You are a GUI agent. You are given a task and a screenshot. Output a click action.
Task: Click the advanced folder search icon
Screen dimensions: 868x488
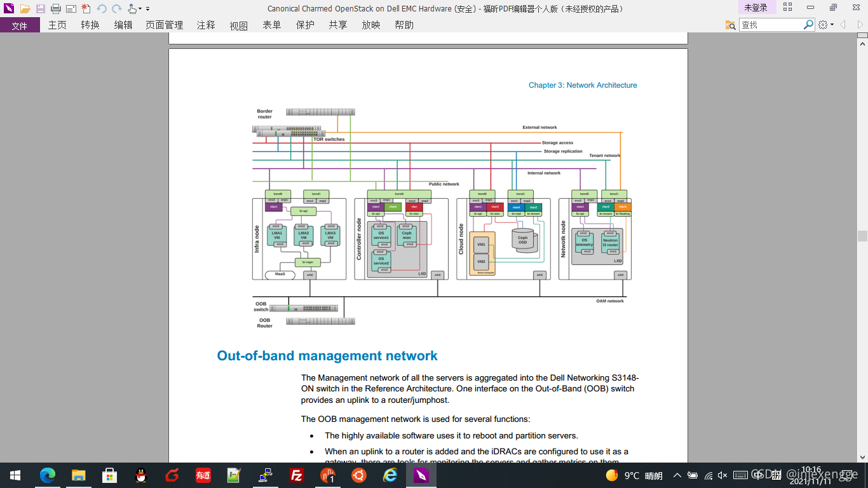pos(731,25)
